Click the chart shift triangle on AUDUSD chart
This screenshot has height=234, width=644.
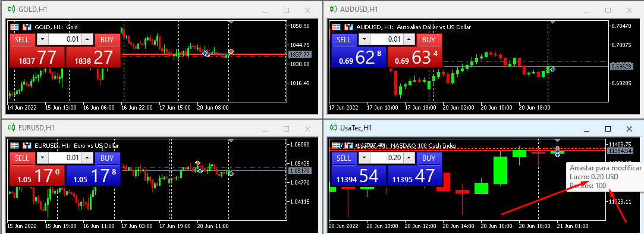pos(553,22)
